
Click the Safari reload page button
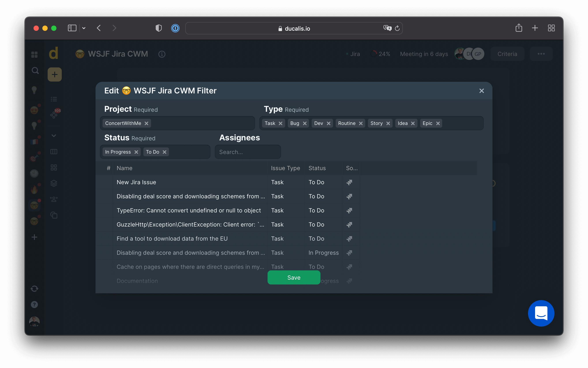397,28
